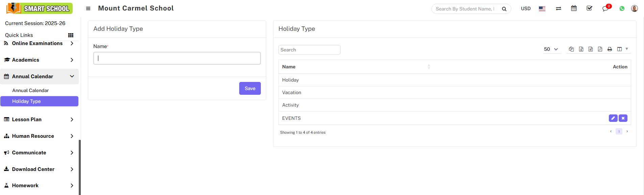Edit the EVENTS holiday type
644x195 pixels.
pyautogui.click(x=613, y=118)
